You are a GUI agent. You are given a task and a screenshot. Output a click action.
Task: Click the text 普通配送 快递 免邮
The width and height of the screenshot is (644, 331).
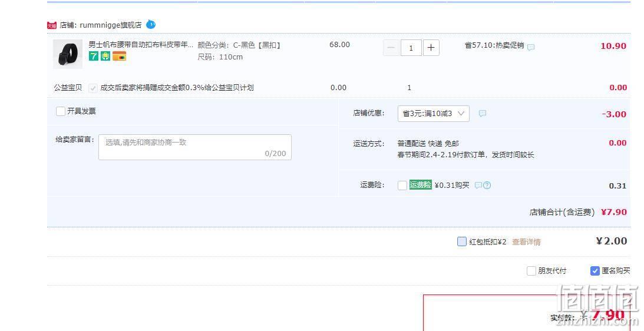pos(428,144)
